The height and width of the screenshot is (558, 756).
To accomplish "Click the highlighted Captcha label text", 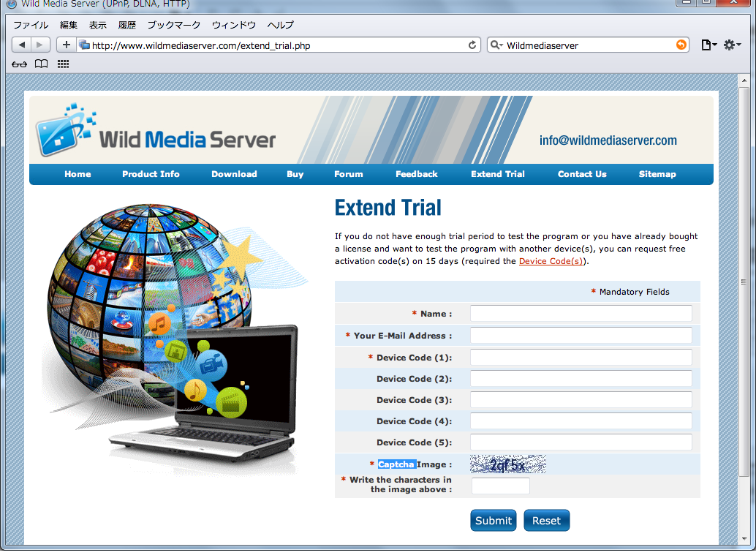I will 396,464.
